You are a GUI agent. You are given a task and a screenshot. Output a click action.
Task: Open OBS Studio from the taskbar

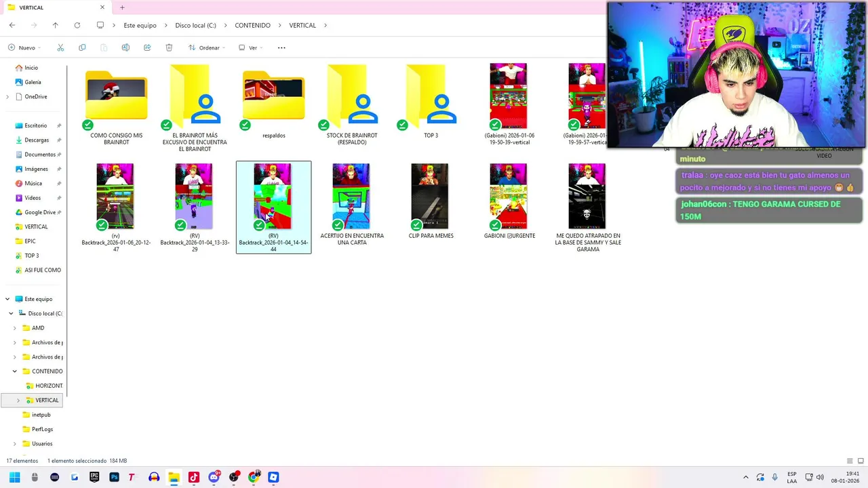pos(234,477)
